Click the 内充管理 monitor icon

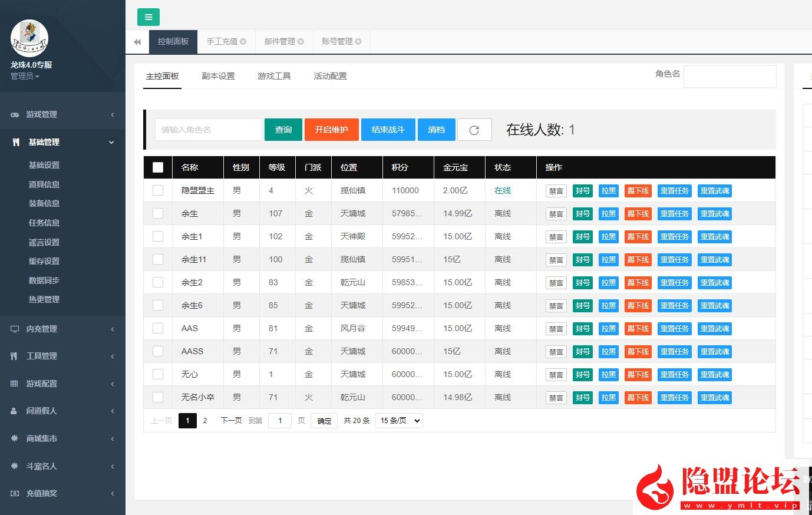point(14,329)
